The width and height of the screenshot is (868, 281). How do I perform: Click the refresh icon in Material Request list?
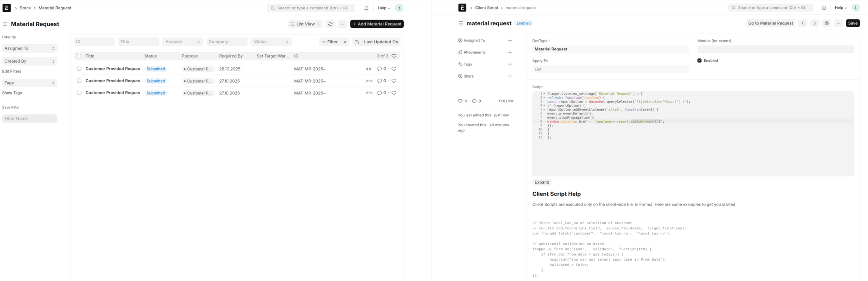(x=330, y=24)
